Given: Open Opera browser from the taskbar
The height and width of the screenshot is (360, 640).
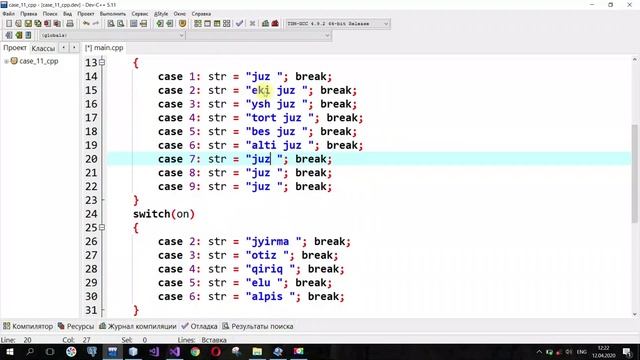Looking at the screenshot, I should [x=216, y=351].
